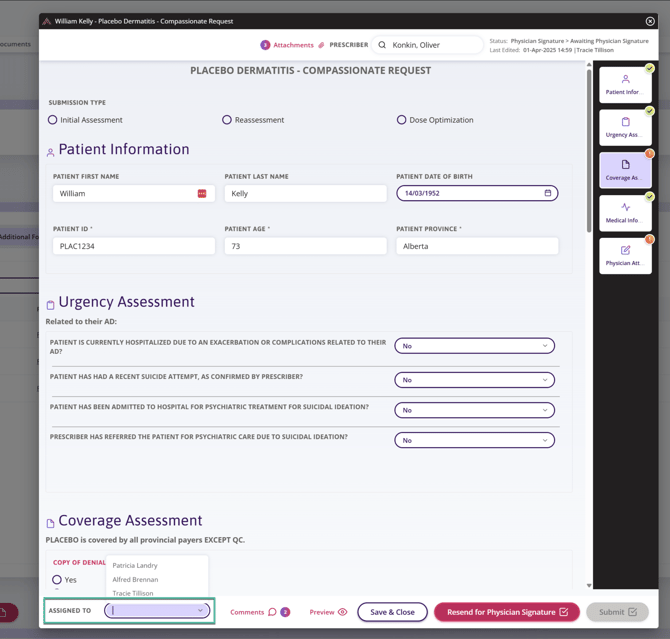Click the paperclip attachment icon
670x639 pixels.
(x=321, y=45)
